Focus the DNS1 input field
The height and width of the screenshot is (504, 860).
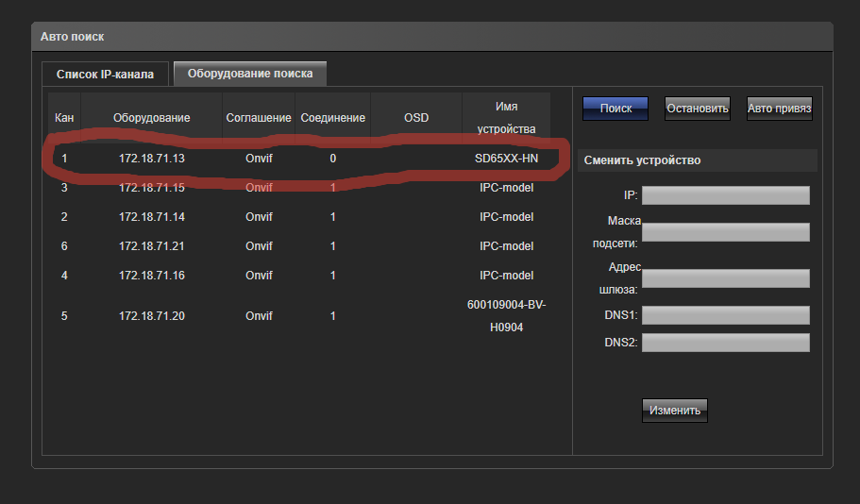pyautogui.click(x=725, y=315)
